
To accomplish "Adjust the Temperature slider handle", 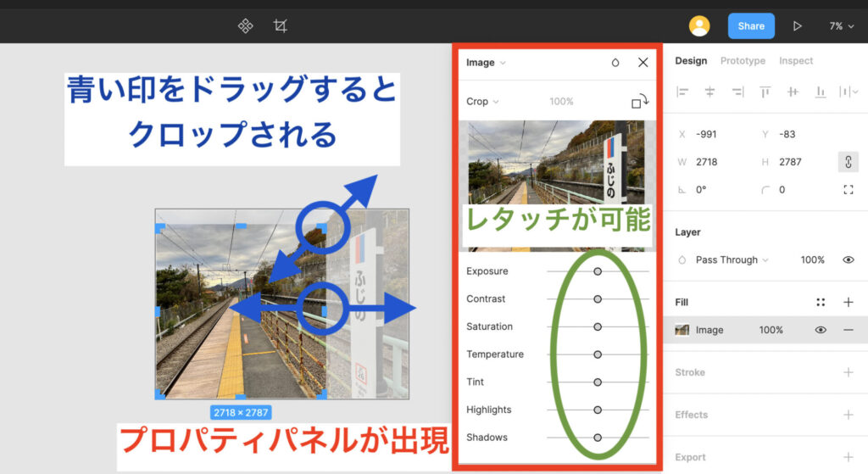I will click(598, 354).
